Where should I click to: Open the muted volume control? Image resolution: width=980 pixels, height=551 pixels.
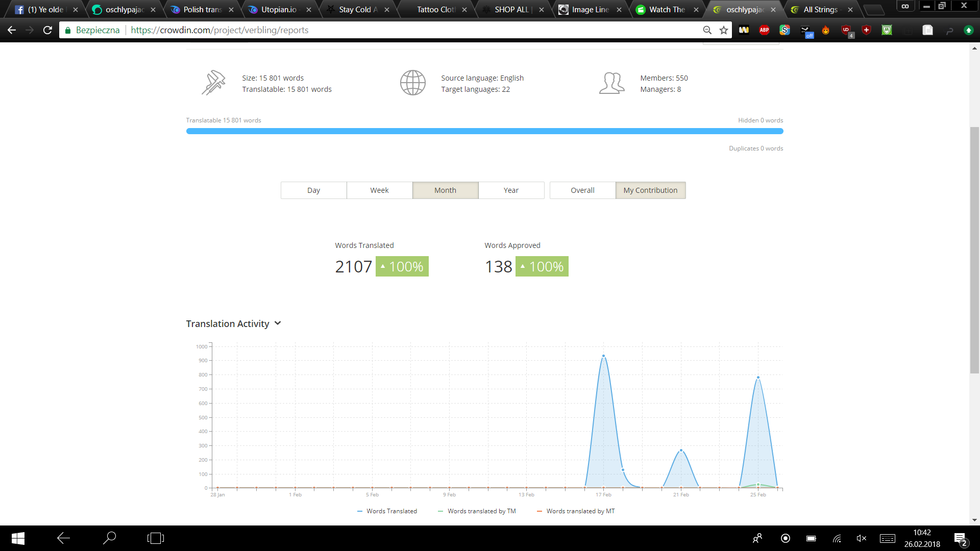pyautogui.click(x=861, y=538)
